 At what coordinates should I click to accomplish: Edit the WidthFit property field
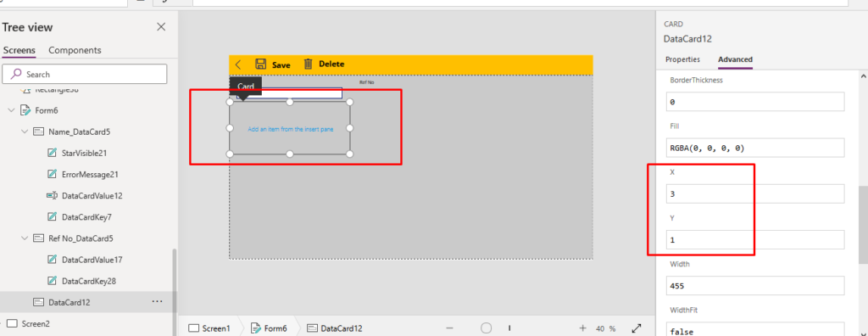pos(755,329)
